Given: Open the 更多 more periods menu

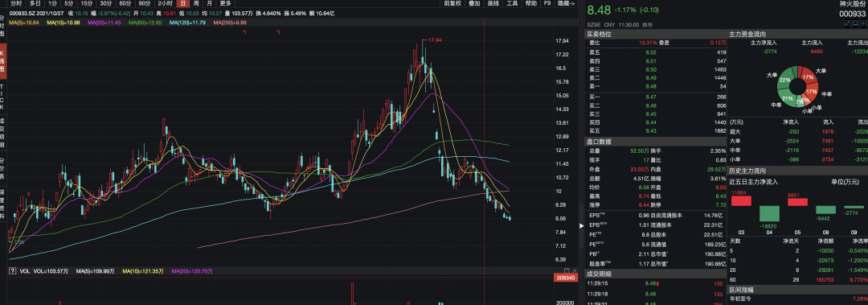Looking at the screenshot, I should [225, 3].
